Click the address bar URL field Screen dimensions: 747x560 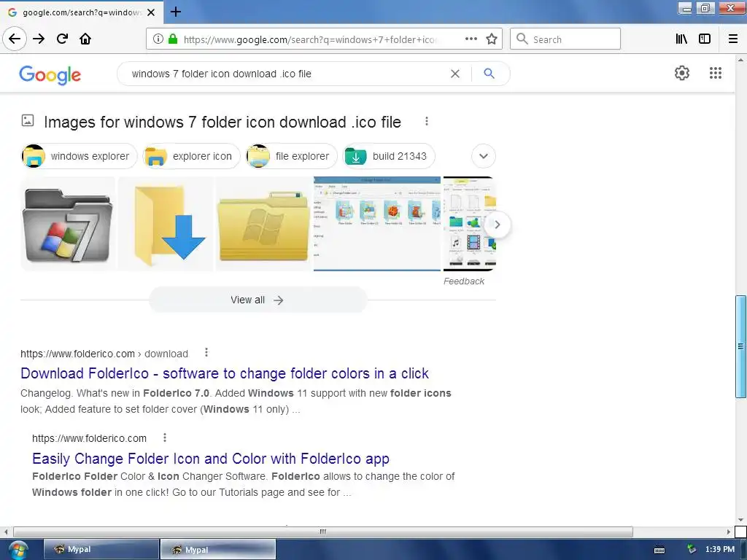point(309,39)
